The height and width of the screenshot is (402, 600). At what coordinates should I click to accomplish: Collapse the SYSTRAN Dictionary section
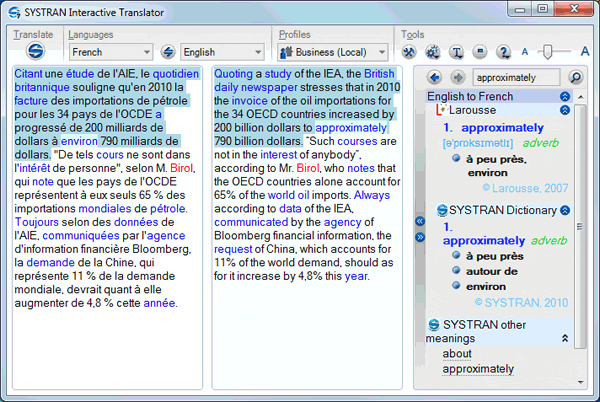tap(565, 210)
